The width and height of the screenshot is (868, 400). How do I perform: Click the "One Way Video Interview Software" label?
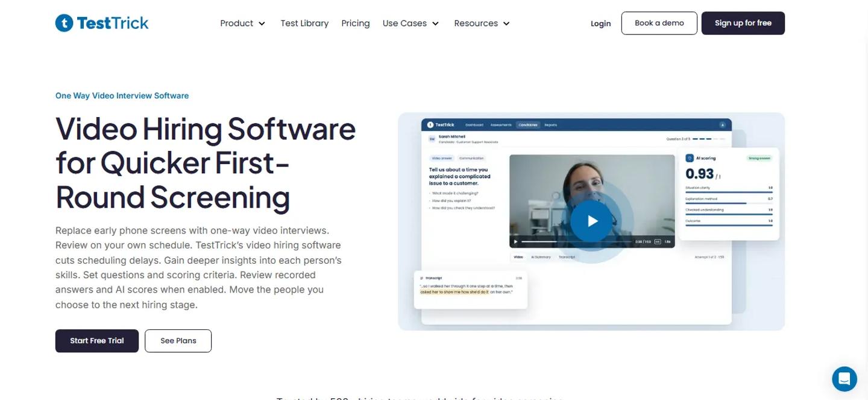pyautogui.click(x=122, y=95)
